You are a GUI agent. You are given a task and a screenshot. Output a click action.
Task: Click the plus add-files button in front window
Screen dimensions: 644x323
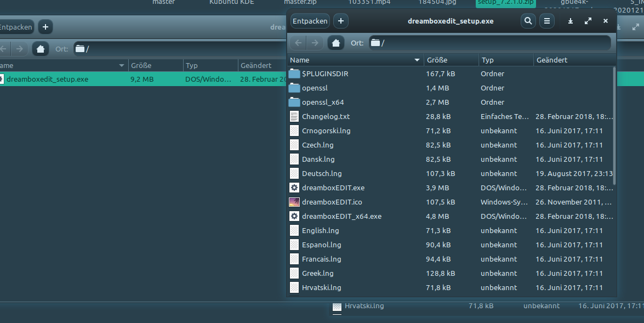point(340,21)
